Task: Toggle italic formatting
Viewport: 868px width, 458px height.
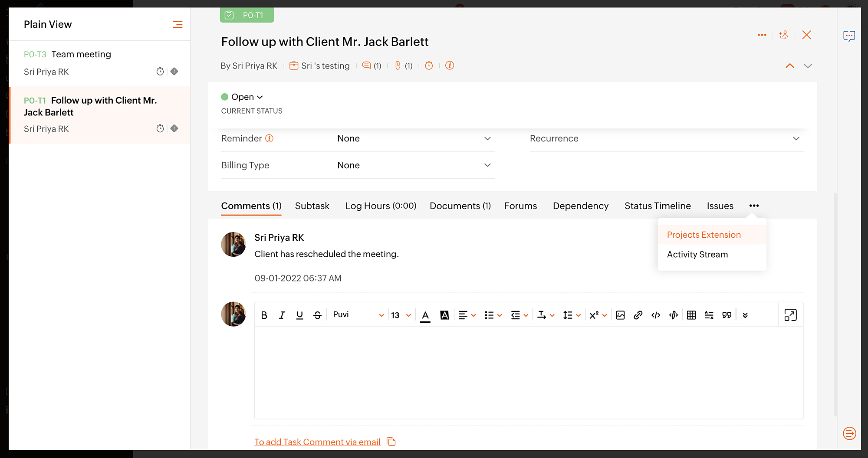Action: 282,315
